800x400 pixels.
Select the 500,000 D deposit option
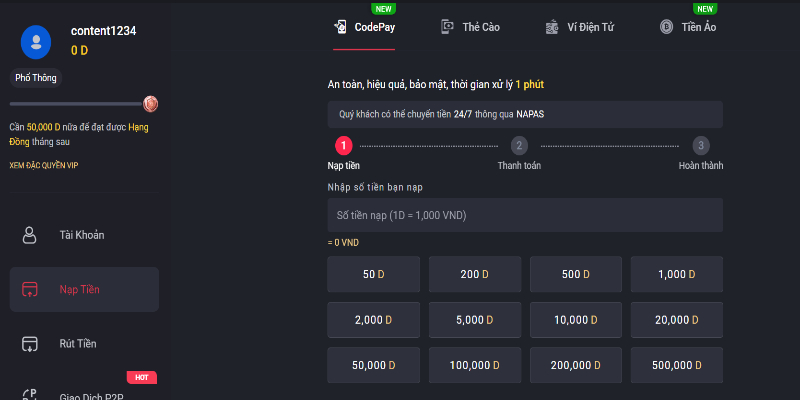(677, 366)
